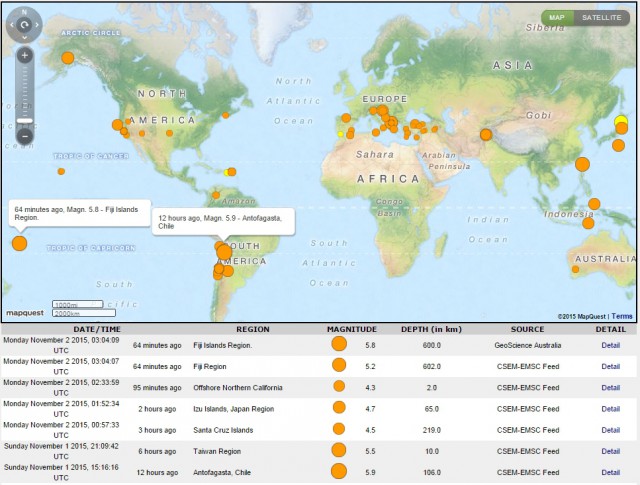Open Detail for Antofagasta, Chile
This screenshot has width=640, height=485.
tap(611, 473)
